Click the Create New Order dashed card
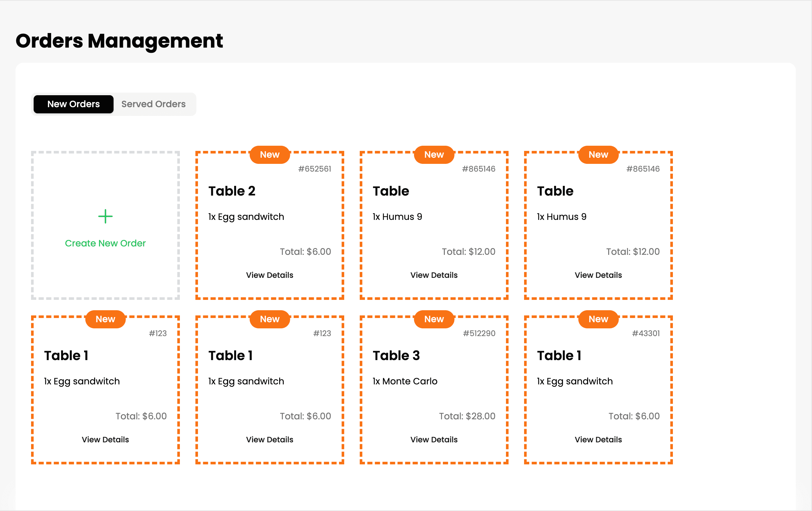This screenshot has height=511, width=812. click(105, 226)
